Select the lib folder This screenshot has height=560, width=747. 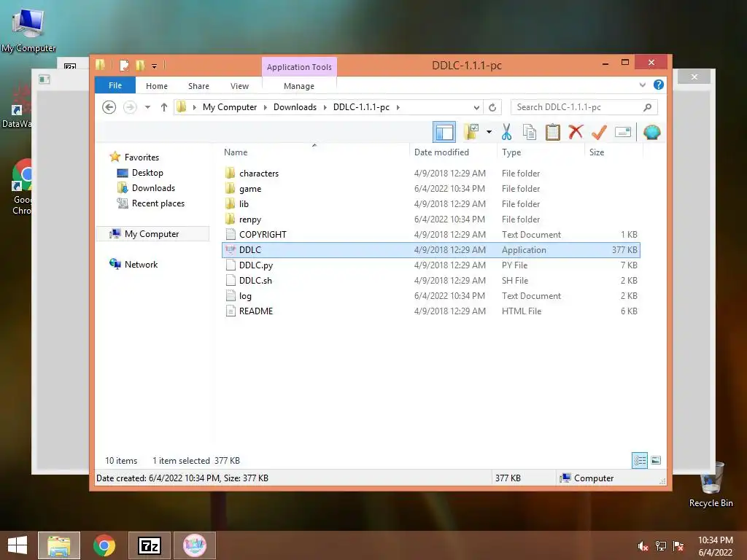click(430, 204)
